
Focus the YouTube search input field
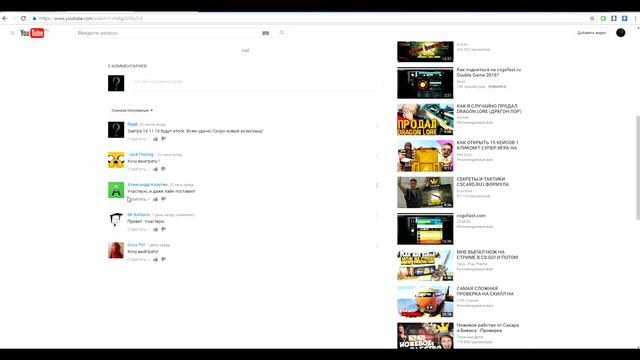(167, 33)
